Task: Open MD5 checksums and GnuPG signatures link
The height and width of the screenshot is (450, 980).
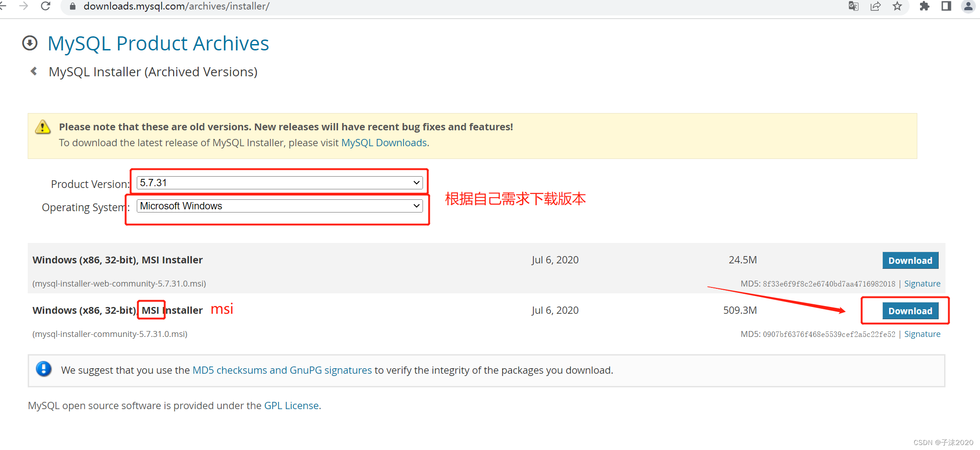Action: tap(282, 370)
